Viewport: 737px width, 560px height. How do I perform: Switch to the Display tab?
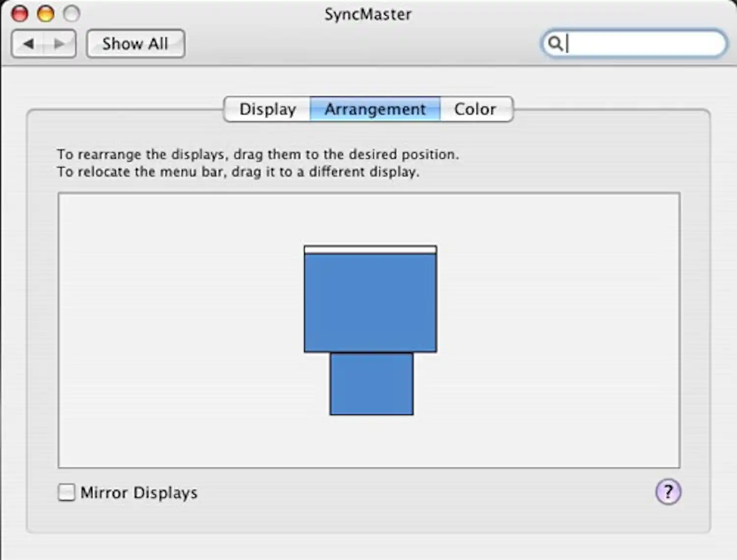268,109
